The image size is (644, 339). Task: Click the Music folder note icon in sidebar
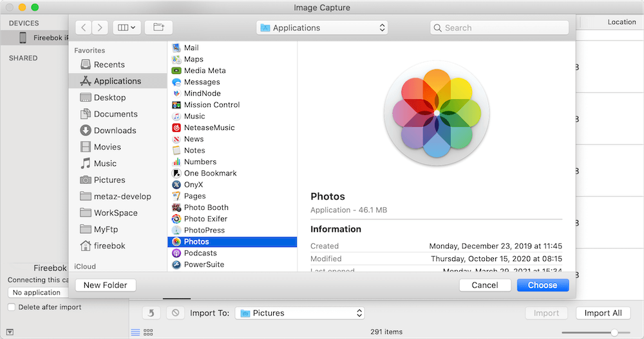86,163
